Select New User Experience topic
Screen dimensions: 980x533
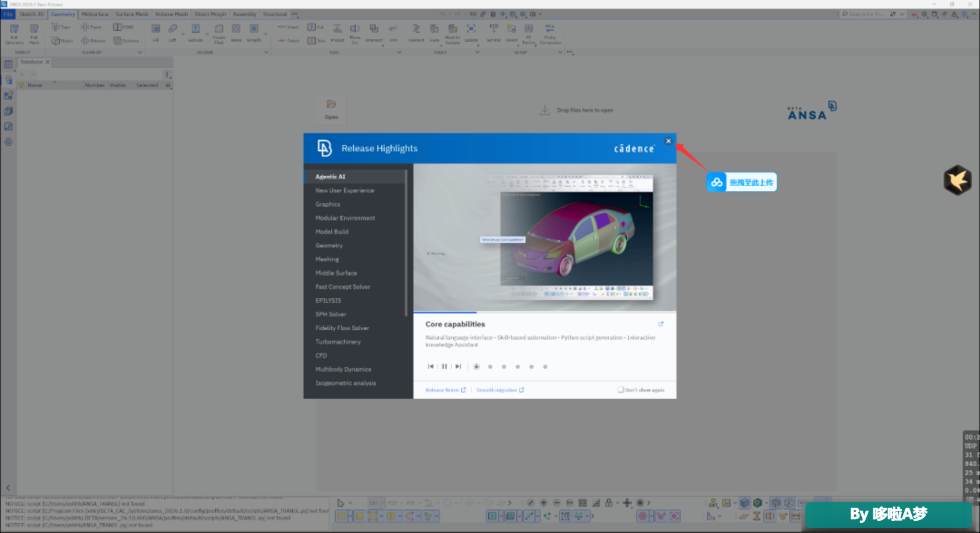(x=345, y=191)
